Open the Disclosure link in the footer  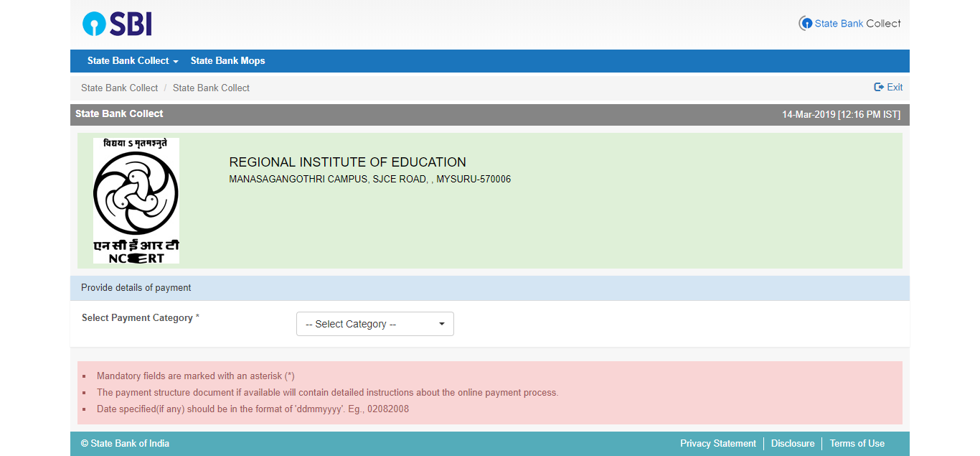coord(792,444)
